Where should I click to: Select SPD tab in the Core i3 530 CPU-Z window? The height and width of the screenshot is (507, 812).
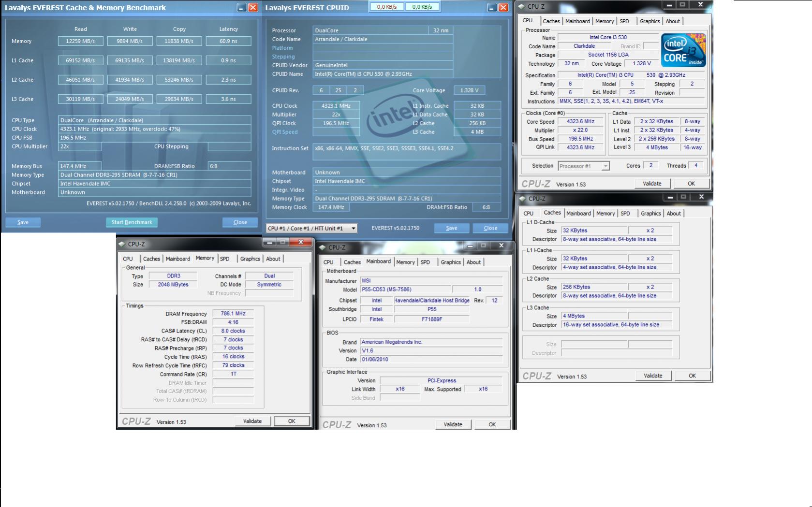(624, 21)
